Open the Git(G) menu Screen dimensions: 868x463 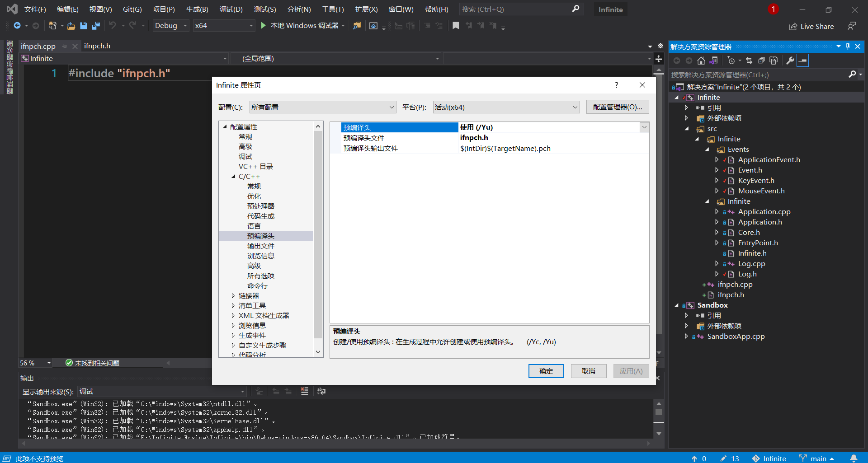point(132,9)
